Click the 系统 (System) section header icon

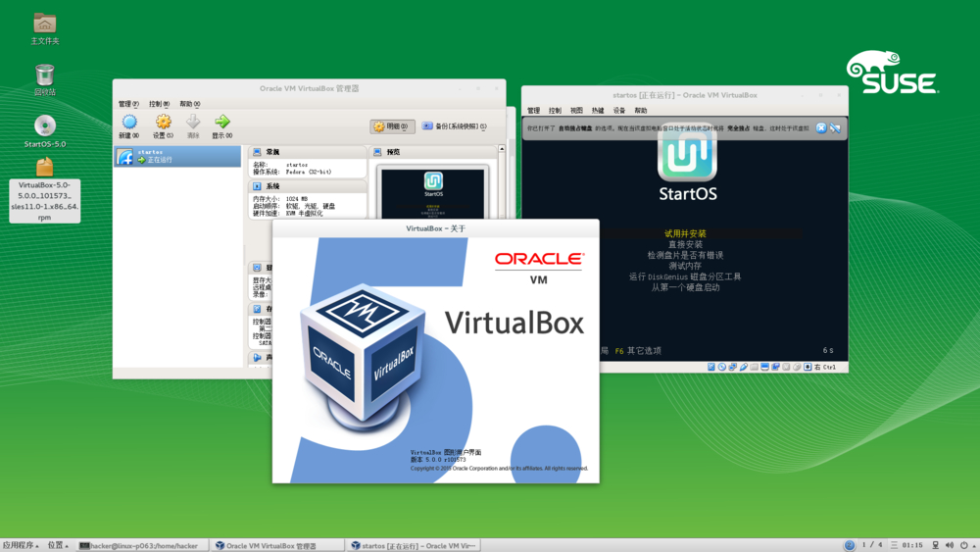[x=256, y=186]
